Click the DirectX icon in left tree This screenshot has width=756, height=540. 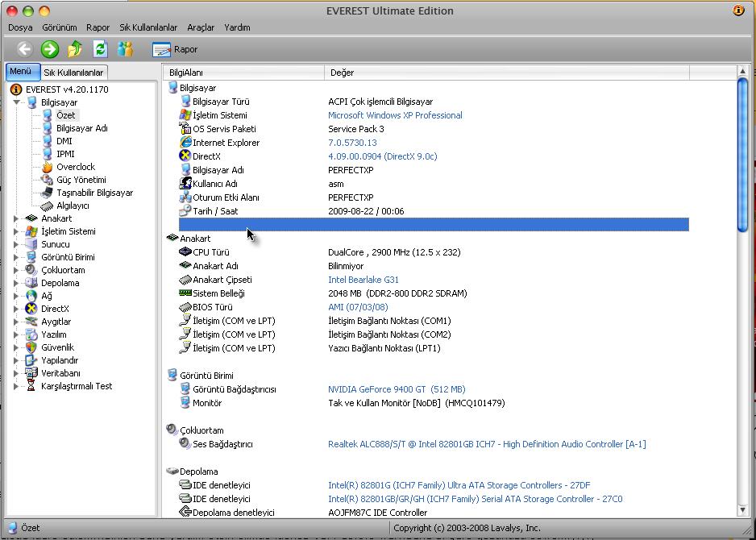[x=31, y=309]
